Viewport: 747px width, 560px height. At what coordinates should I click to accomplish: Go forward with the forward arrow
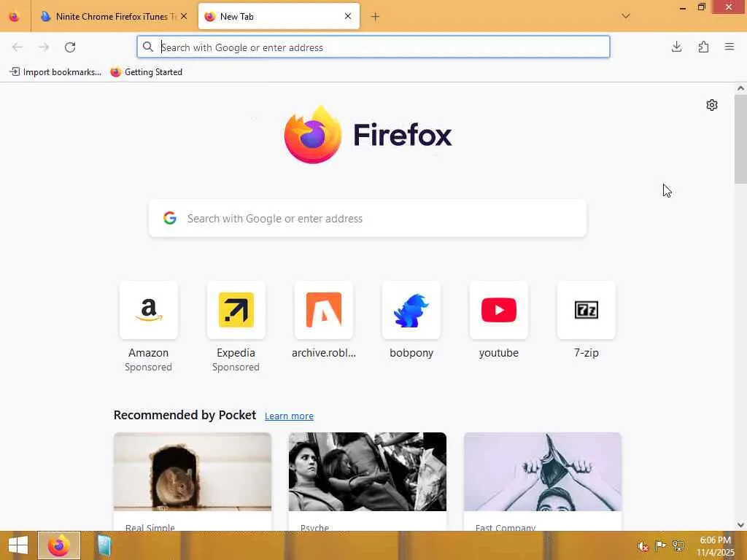click(x=44, y=47)
